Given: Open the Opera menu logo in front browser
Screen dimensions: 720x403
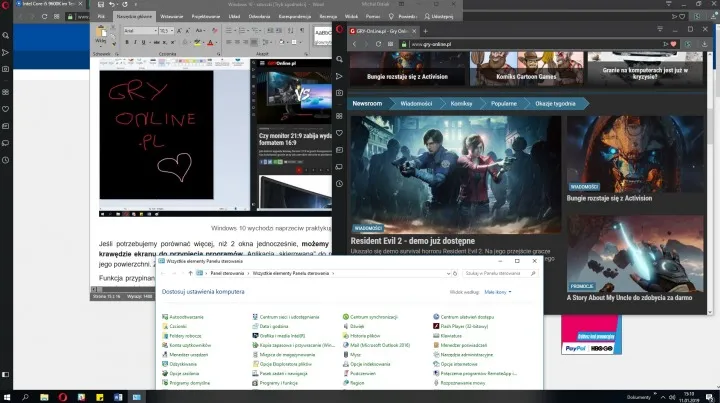Looking at the screenshot, I should [x=340, y=28].
